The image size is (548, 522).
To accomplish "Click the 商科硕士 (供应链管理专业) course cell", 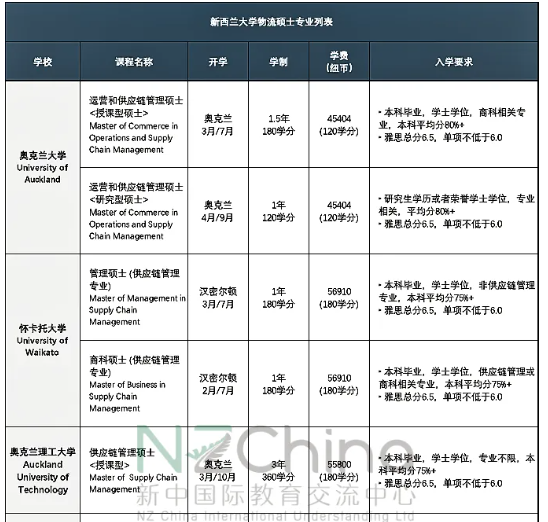I will point(134,384).
